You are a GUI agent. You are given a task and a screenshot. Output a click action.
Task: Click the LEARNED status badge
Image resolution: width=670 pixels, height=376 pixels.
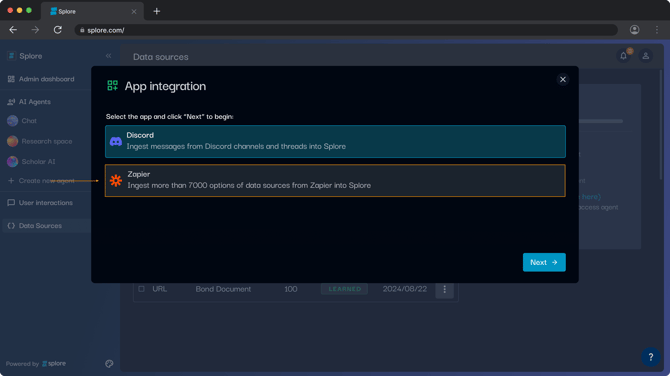click(x=344, y=289)
